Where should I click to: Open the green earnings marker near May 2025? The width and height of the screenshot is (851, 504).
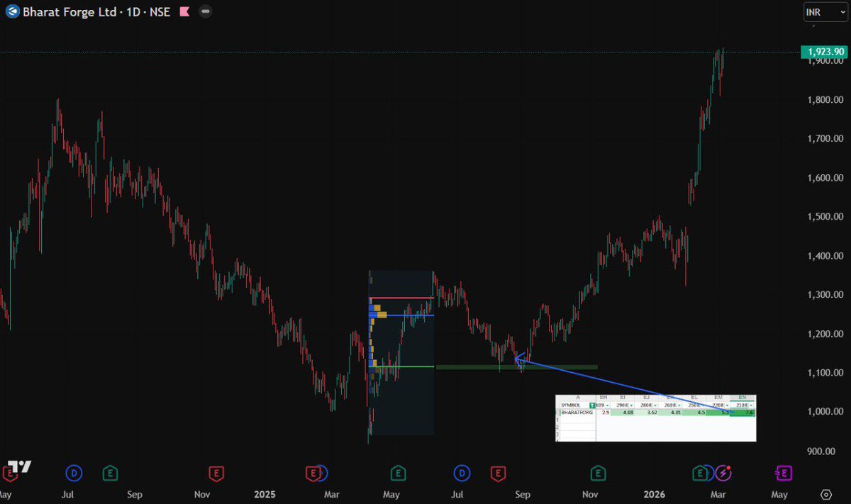pyautogui.click(x=398, y=473)
